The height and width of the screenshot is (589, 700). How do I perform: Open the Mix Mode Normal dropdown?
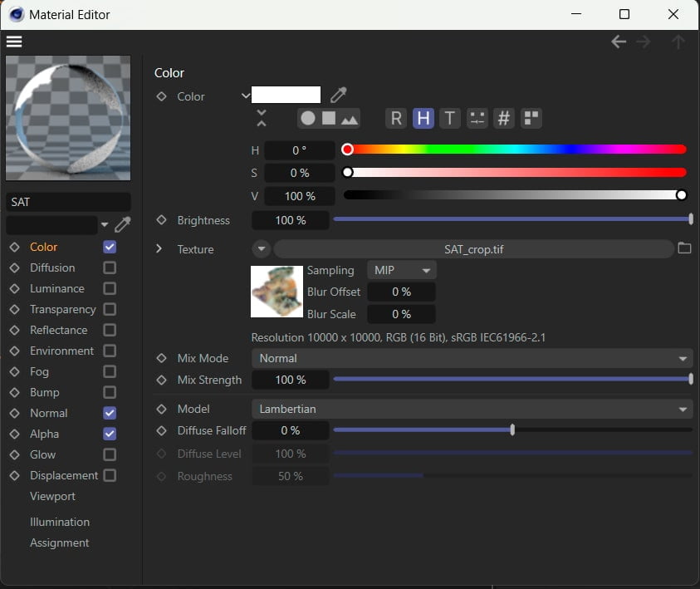[x=472, y=359]
